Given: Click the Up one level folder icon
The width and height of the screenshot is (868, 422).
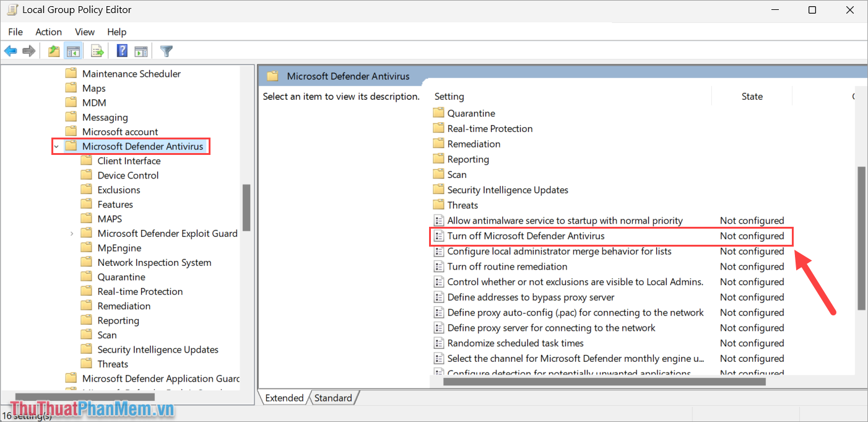Looking at the screenshot, I should click(53, 50).
